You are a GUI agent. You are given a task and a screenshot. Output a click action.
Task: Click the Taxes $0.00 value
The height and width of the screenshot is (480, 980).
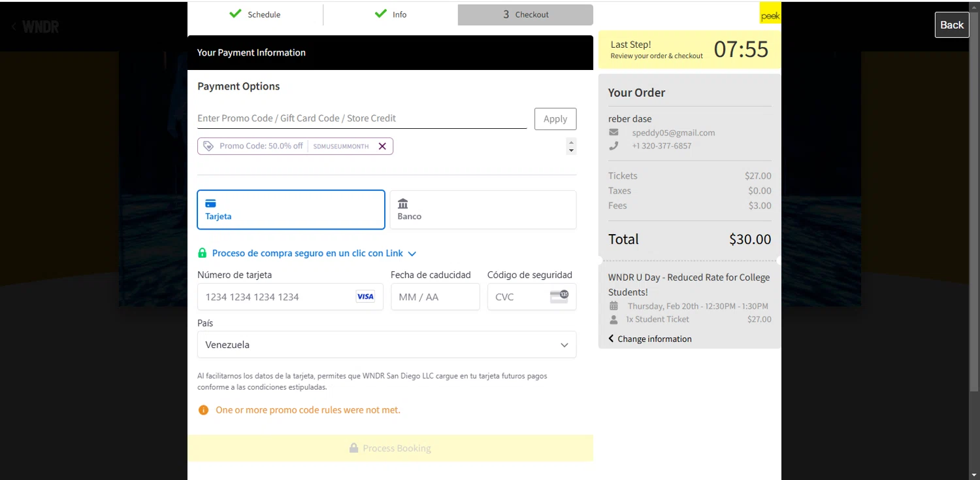pos(760,191)
